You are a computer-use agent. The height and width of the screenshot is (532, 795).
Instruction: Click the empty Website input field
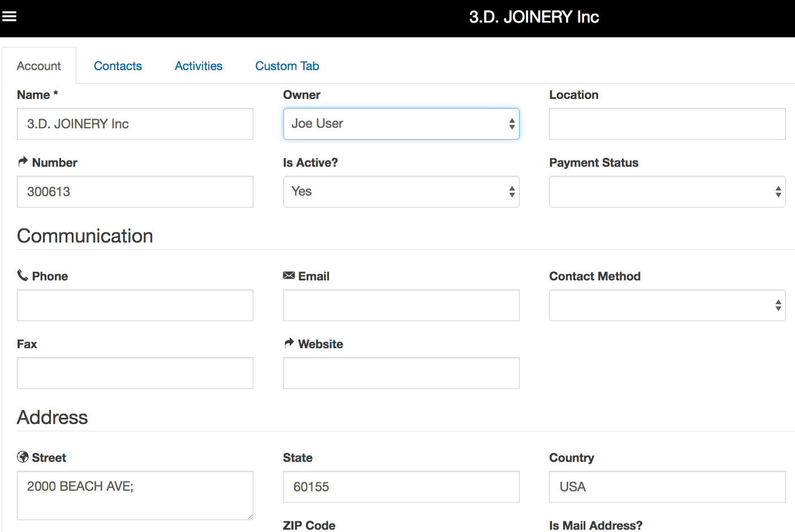(401, 373)
